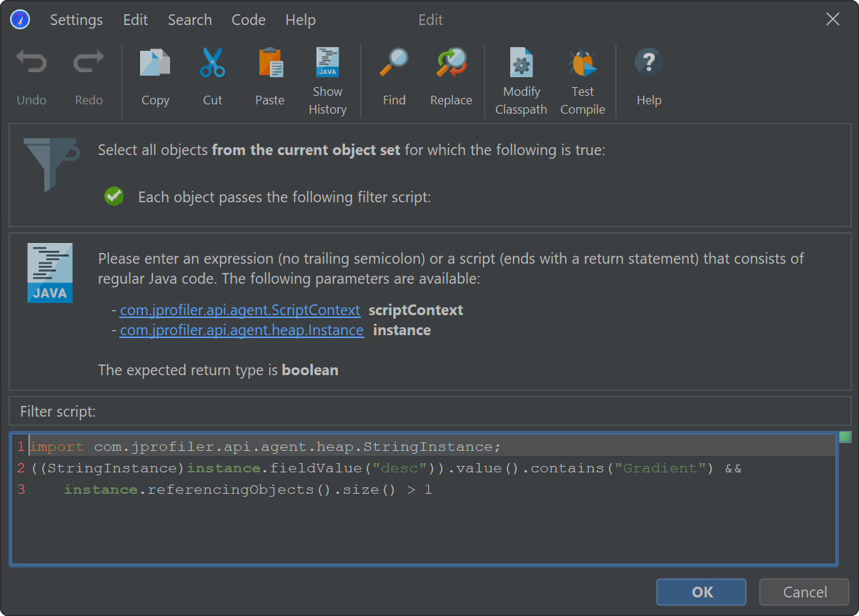Run Test Compile from the toolbar
Screen dimensions: 859x616
point(582,62)
